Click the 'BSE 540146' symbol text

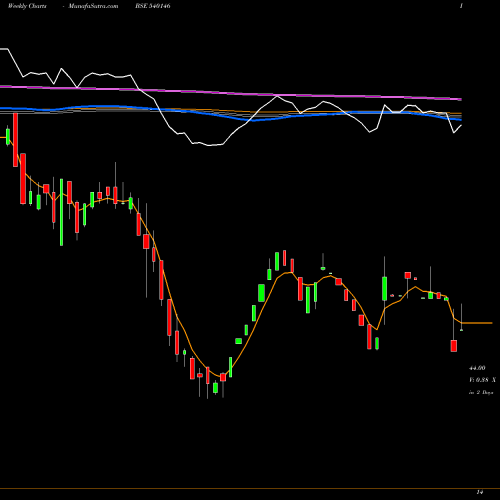coord(153,6)
